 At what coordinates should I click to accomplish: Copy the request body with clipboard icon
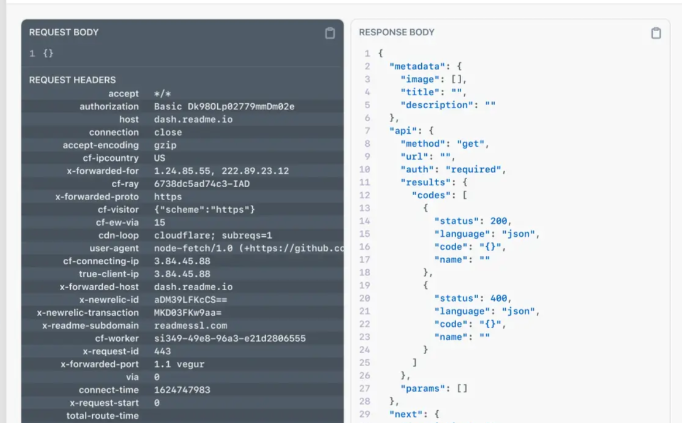[330, 33]
